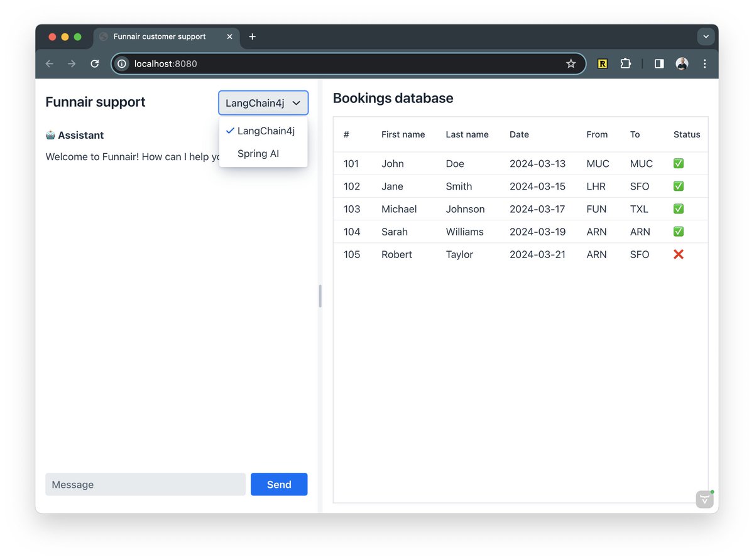Image resolution: width=754 pixels, height=560 pixels.
Task: Click date 2024-03-15
Action: [537, 186]
